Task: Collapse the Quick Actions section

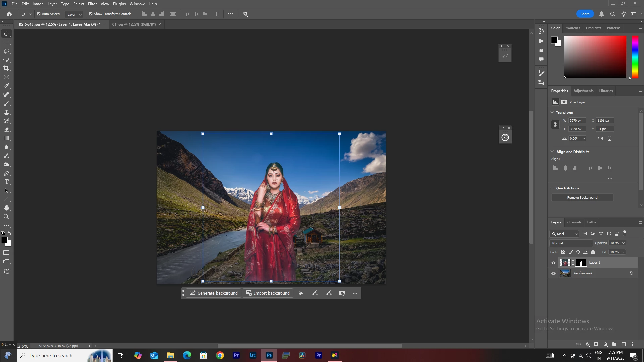Action: coord(552,188)
